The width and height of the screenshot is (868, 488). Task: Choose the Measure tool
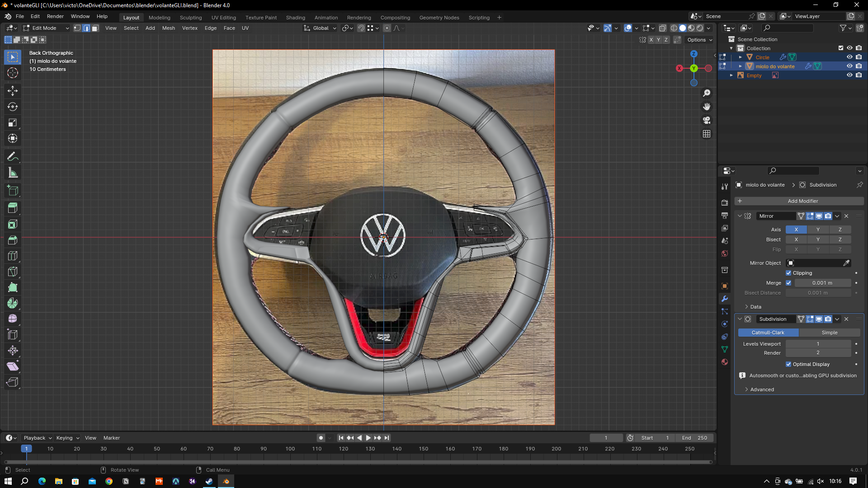point(13,173)
